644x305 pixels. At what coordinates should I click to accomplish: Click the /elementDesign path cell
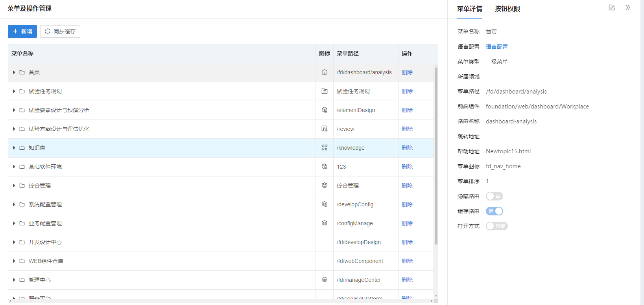click(x=366, y=110)
